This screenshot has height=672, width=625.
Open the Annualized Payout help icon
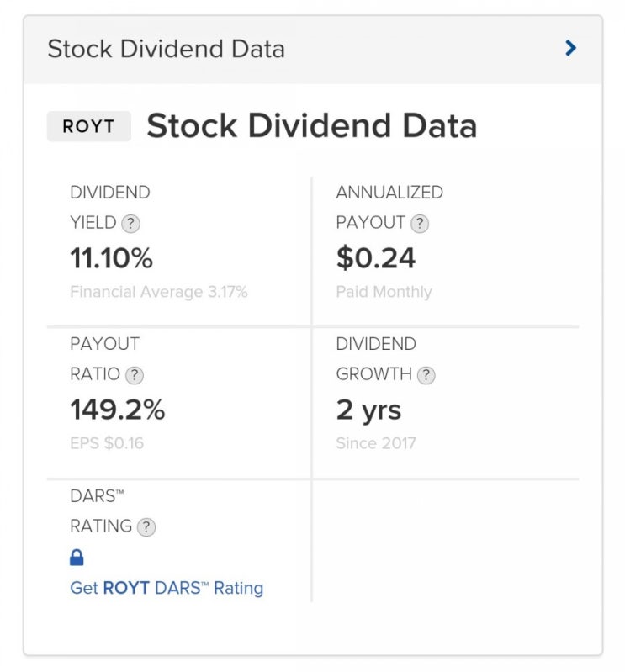(420, 224)
